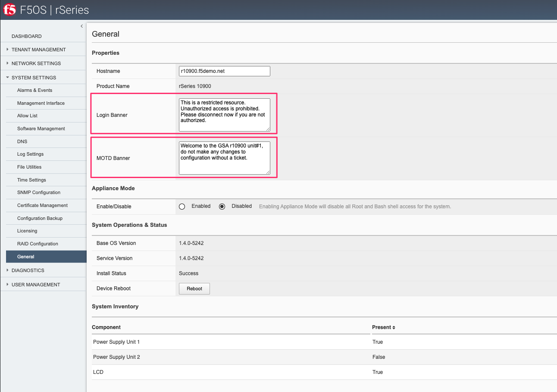Viewport: 557px width, 392px height.
Task: Click the Power Supply Unit 2 row
Action: tap(324, 357)
